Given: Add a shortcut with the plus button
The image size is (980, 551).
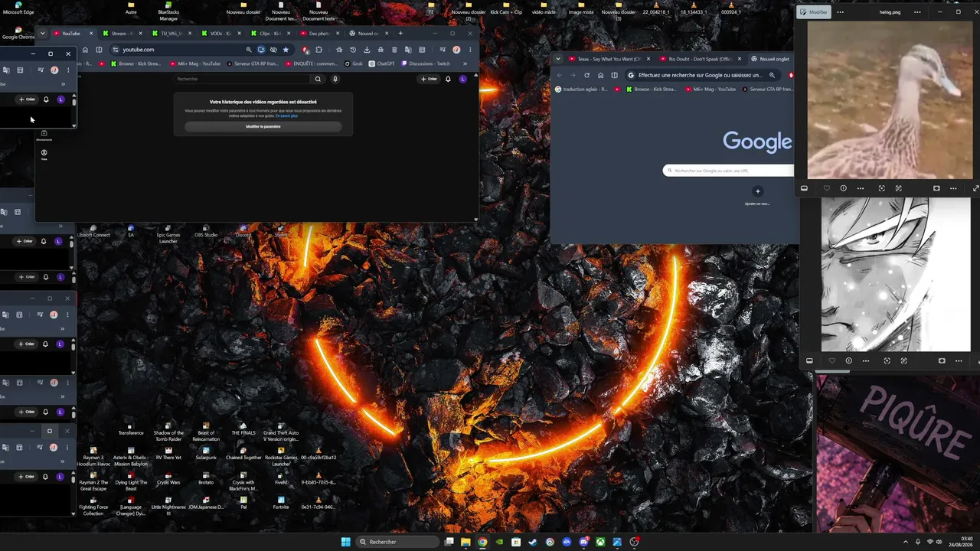Looking at the screenshot, I should [757, 191].
